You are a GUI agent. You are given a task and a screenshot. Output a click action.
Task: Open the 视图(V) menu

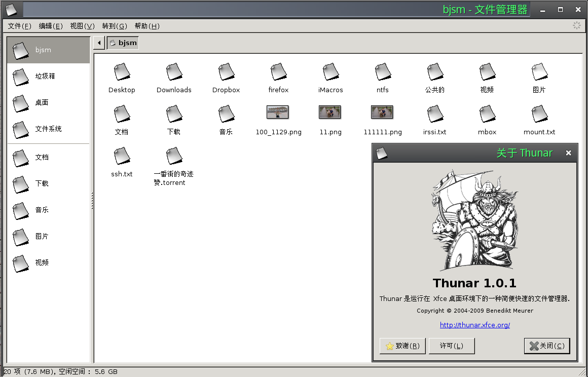click(83, 26)
